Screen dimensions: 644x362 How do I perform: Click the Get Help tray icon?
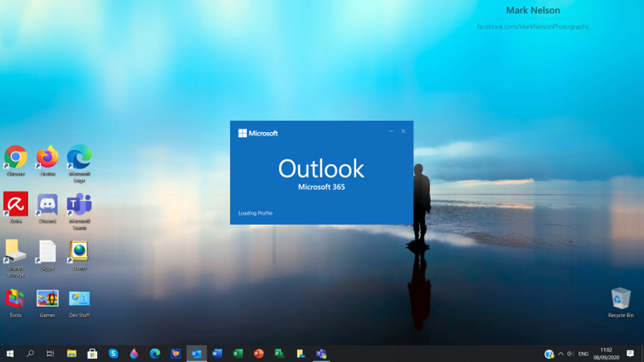[x=549, y=353]
